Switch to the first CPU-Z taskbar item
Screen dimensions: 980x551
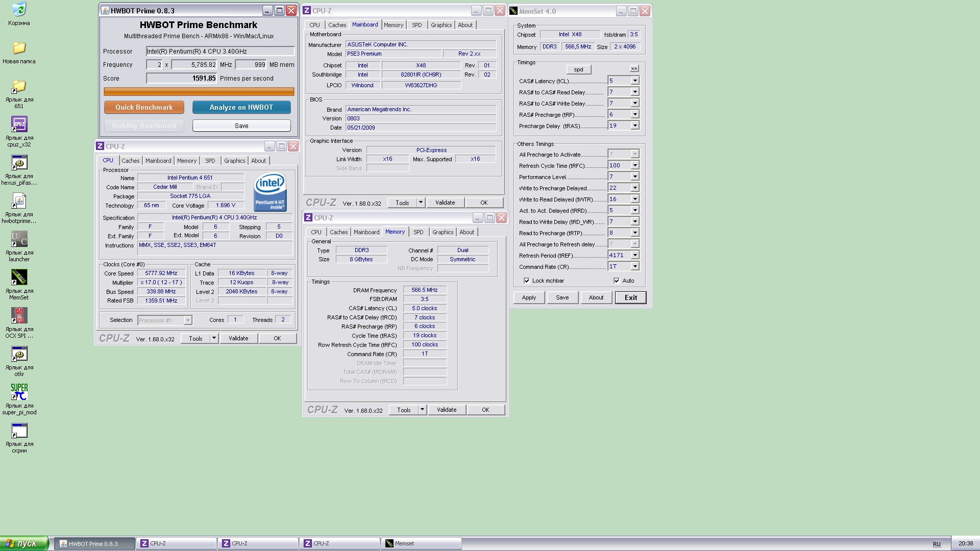(x=177, y=543)
